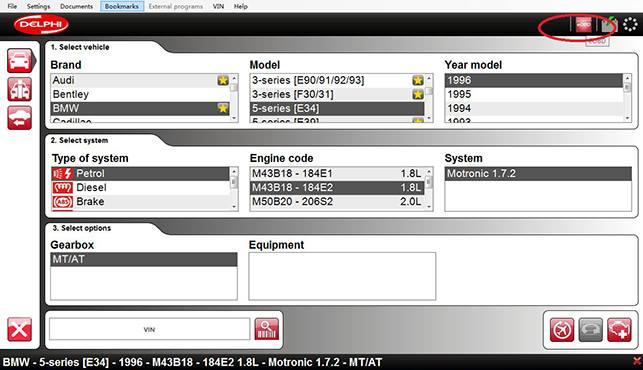Select Brake system type
The width and height of the screenshot is (643, 370).
tap(140, 201)
